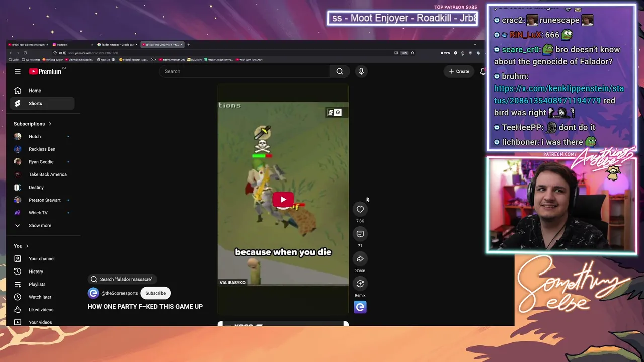Focus the YouTube search field
The height and width of the screenshot is (362, 644).
[x=245, y=71]
